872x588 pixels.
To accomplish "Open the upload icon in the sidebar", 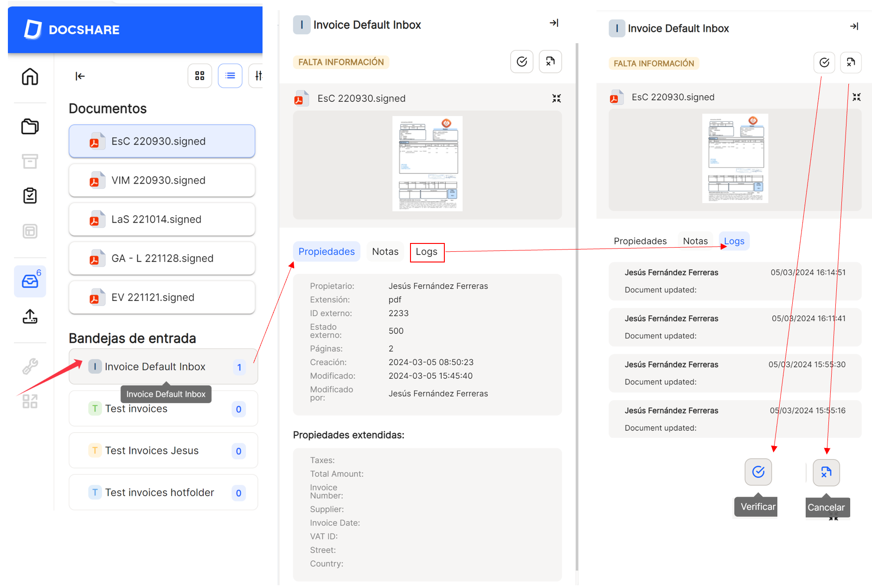I will [x=30, y=316].
